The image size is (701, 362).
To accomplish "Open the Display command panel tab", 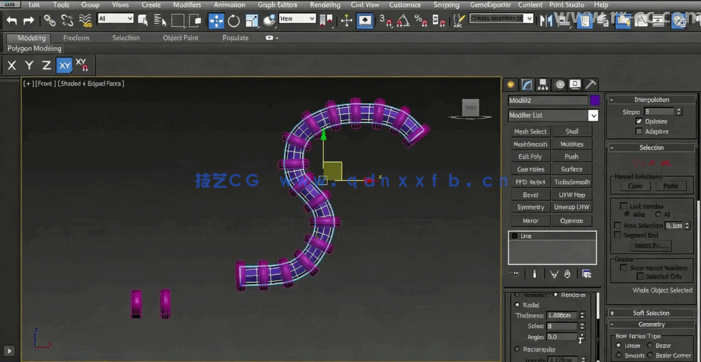I will tap(575, 84).
